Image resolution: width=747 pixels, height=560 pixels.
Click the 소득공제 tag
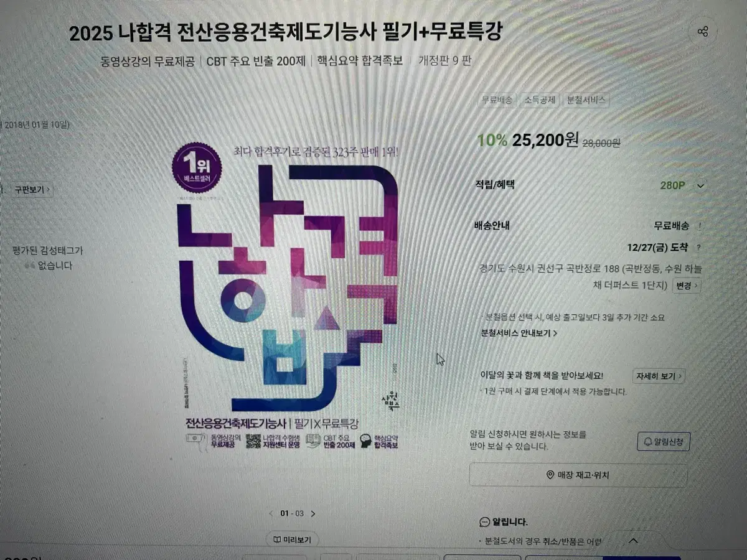click(539, 100)
